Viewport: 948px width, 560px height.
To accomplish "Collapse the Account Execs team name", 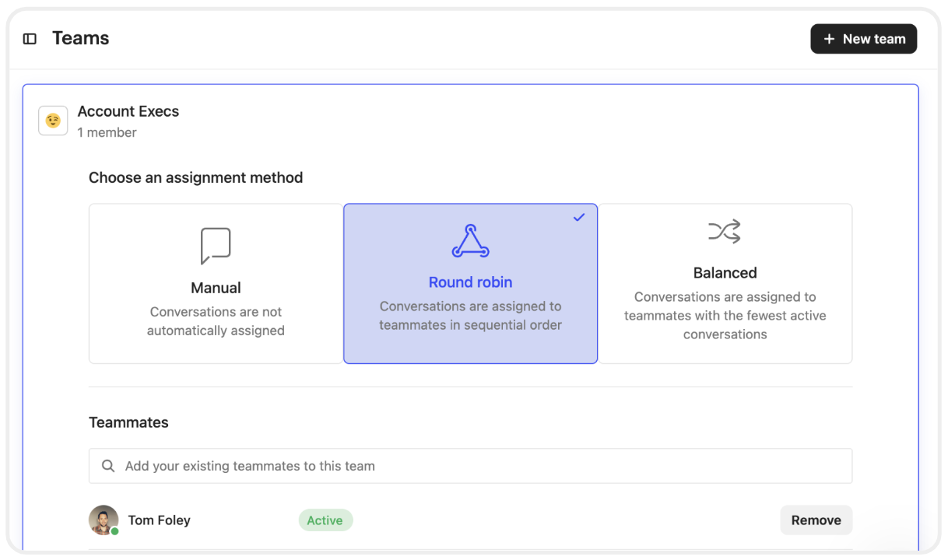I will 128,111.
